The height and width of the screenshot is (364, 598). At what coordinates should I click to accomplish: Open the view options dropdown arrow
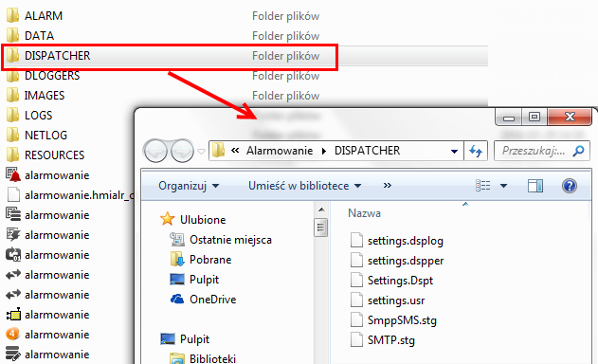(503, 186)
